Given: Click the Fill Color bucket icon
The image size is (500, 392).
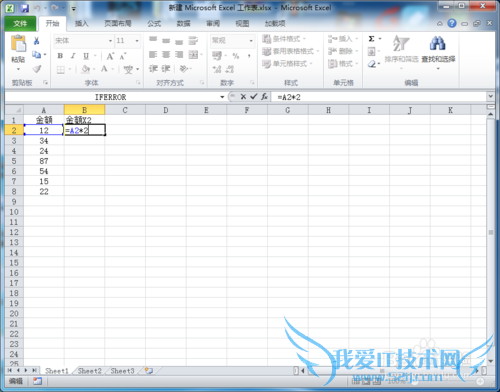Looking at the screenshot, I should [x=86, y=69].
